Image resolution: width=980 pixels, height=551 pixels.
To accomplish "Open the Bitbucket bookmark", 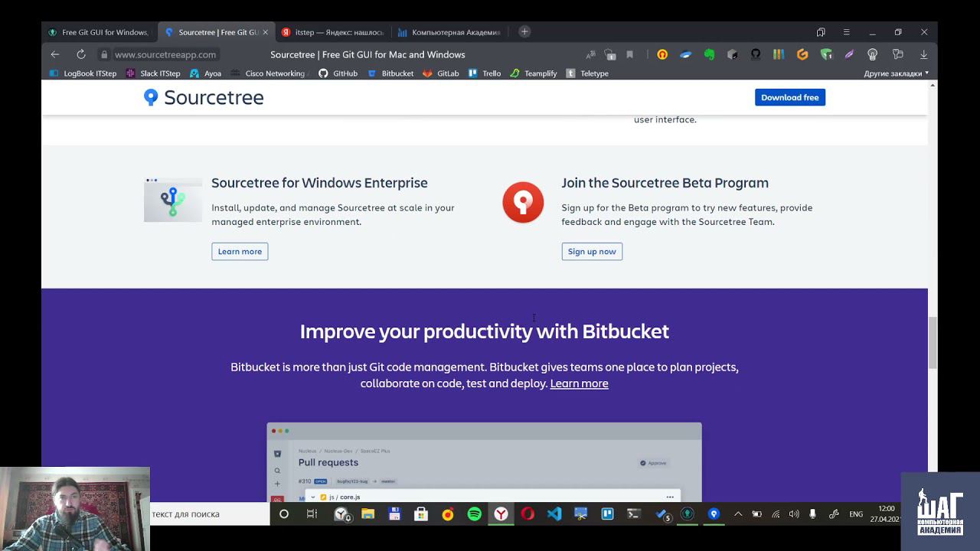I will 390,73.
